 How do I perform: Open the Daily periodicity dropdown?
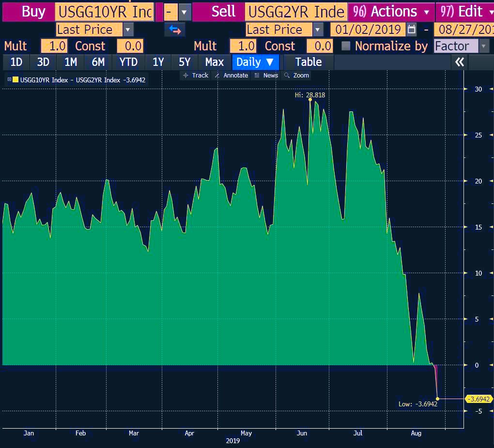point(255,62)
